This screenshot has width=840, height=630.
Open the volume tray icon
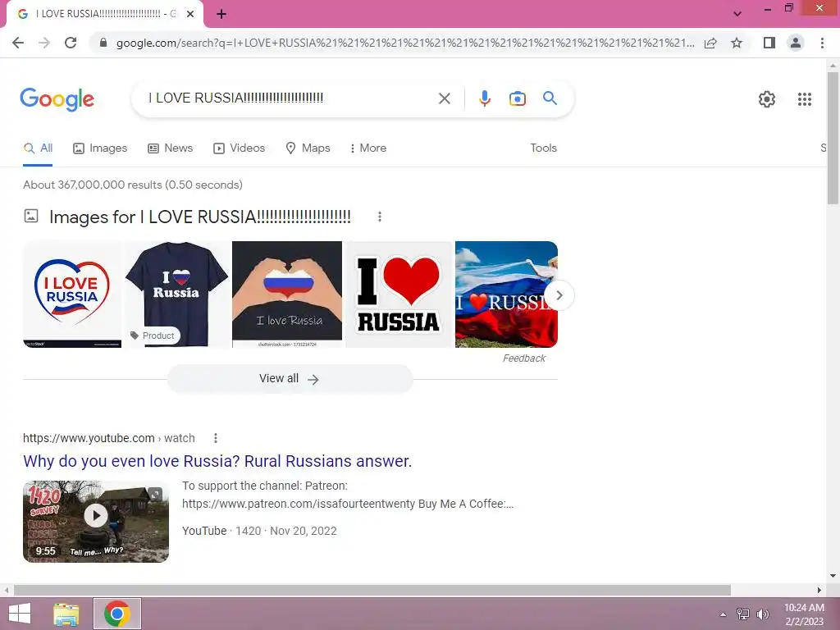point(763,614)
